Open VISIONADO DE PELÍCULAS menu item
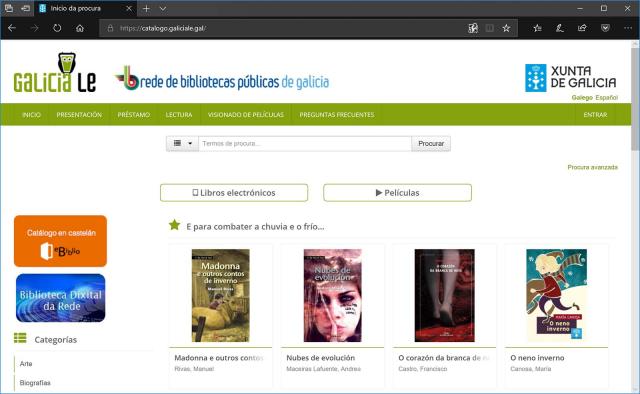 (x=246, y=115)
